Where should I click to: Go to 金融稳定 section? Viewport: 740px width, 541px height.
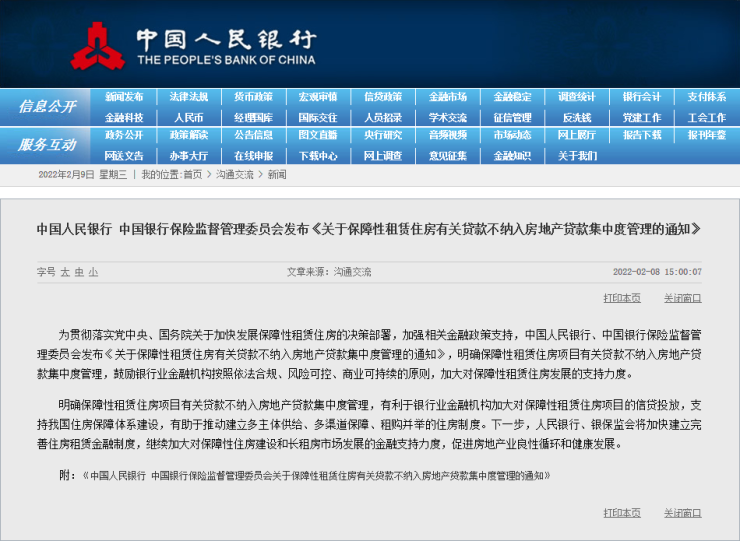tap(512, 97)
